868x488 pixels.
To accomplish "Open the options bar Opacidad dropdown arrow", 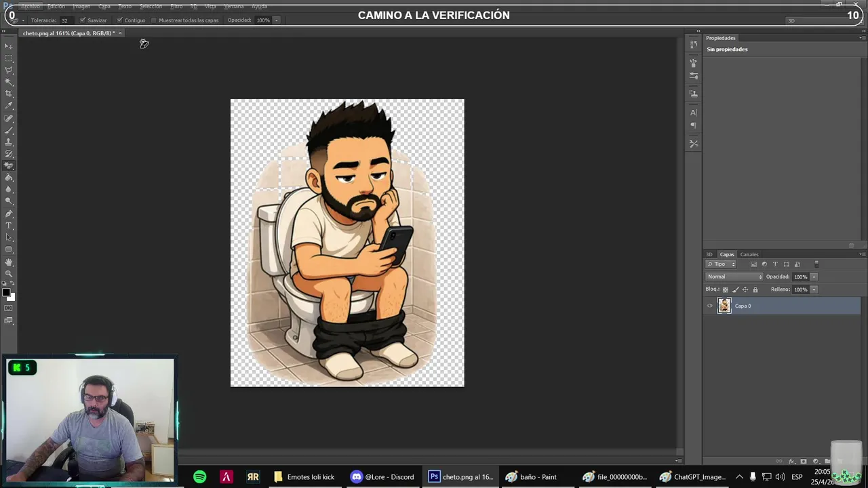I will click(276, 20).
